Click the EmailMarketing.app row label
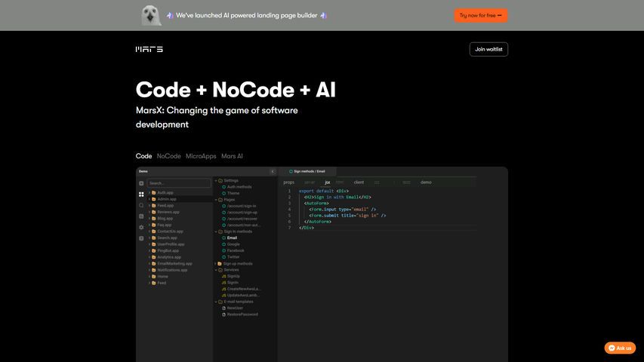Screen dimensions: 644x362 click(x=174, y=263)
